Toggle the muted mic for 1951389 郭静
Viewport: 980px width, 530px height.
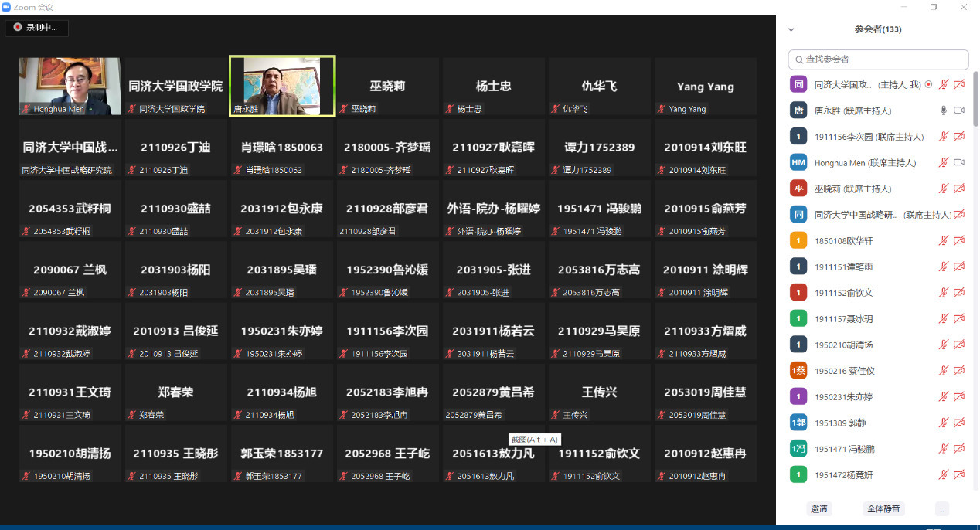click(943, 423)
